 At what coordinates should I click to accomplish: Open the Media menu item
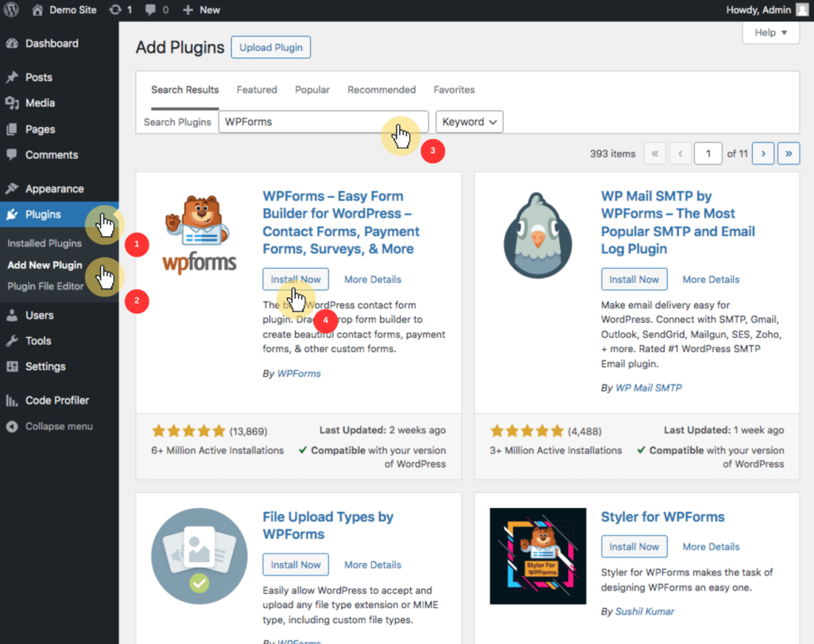click(x=40, y=103)
